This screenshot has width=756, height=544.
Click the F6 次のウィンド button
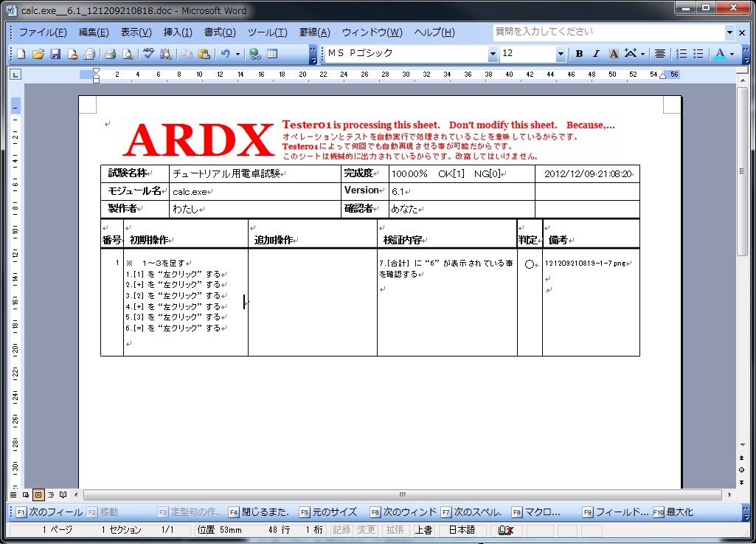pyautogui.click(x=403, y=512)
